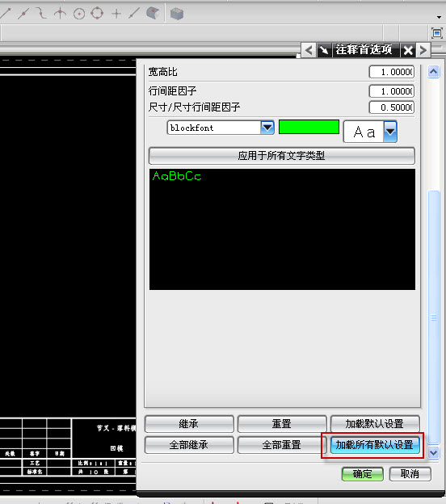446x504 pixels.
Task: Click the dialog scroll-down arrow
Action: [x=433, y=452]
